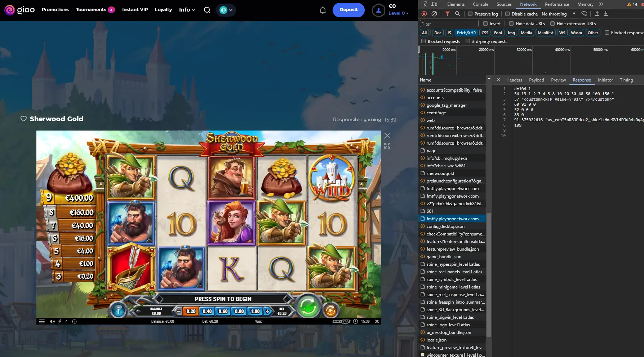
Task: Collapse the bet panel left arrow
Action: click(138, 310)
